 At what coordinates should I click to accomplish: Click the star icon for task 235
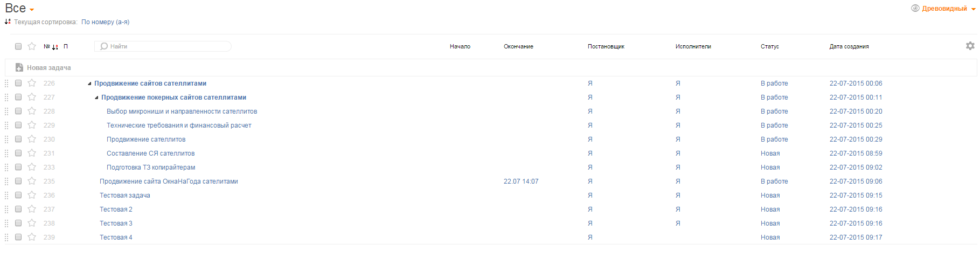32,181
